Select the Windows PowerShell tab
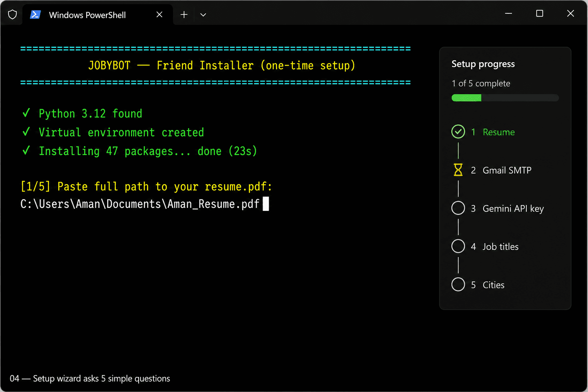The height and width of the screenshot is (392, 588). pos(98,15)
